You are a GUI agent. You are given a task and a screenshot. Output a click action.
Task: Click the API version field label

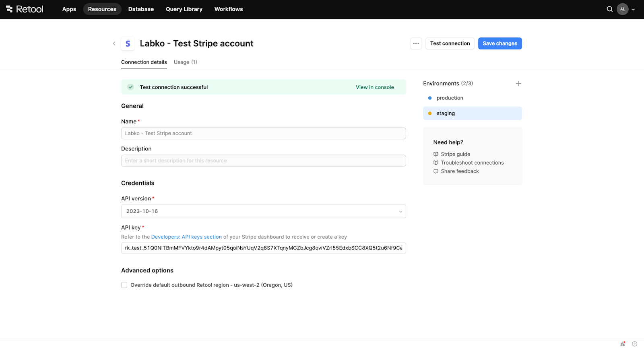(x=136, y=199)
